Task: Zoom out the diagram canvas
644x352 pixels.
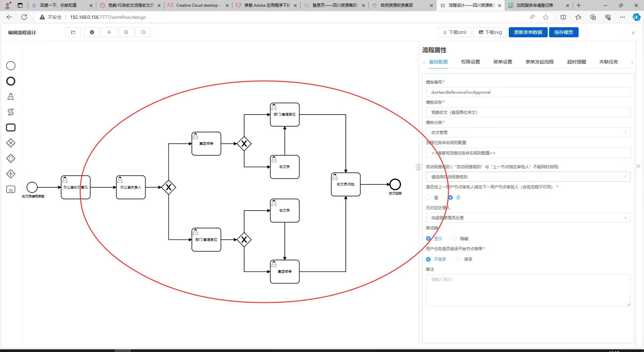Action: tap(143, 32)
